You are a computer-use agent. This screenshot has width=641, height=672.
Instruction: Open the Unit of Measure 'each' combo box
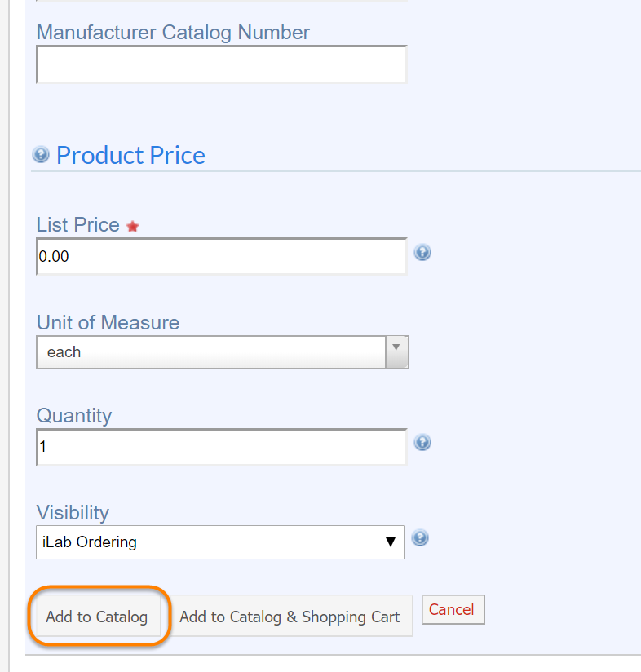(210, 352)
